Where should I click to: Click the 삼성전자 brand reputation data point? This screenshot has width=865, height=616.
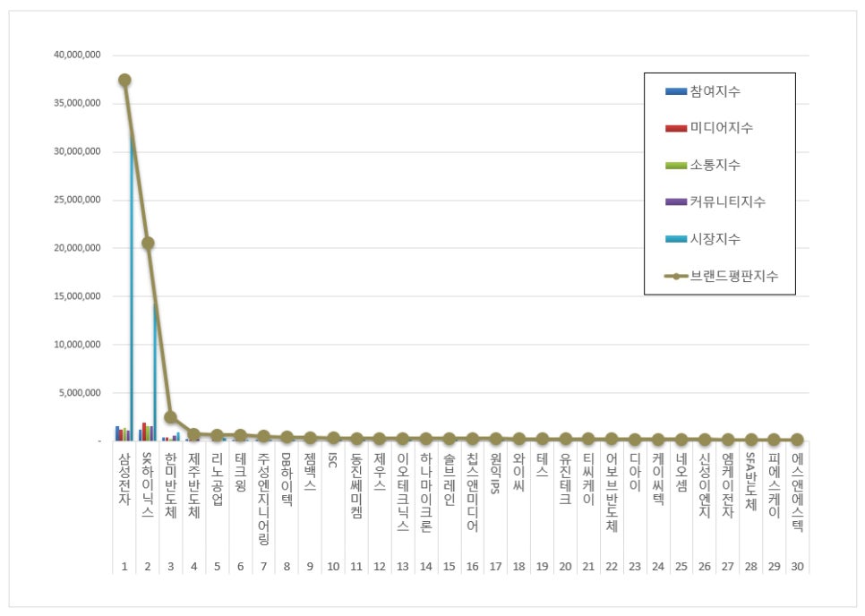[x=124, y=80]
